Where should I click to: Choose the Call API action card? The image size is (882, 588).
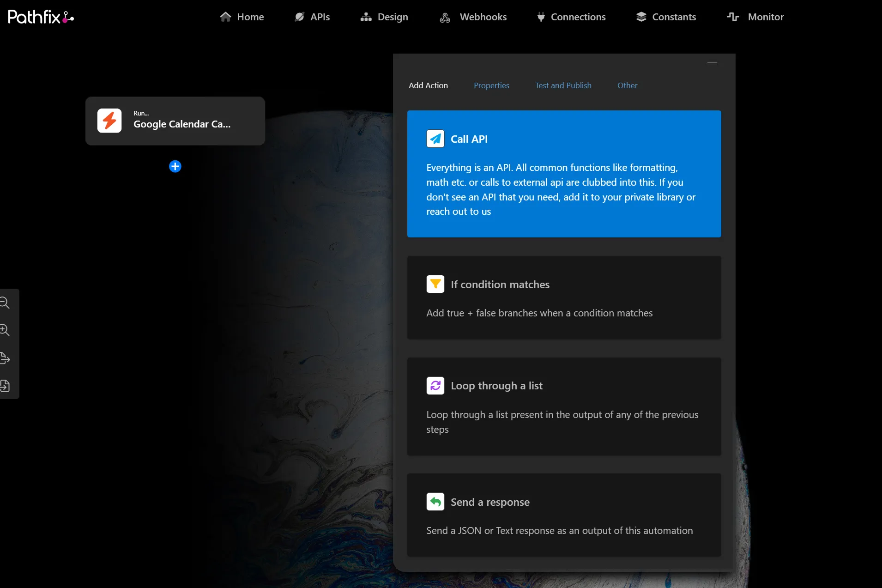click(564, 174)
